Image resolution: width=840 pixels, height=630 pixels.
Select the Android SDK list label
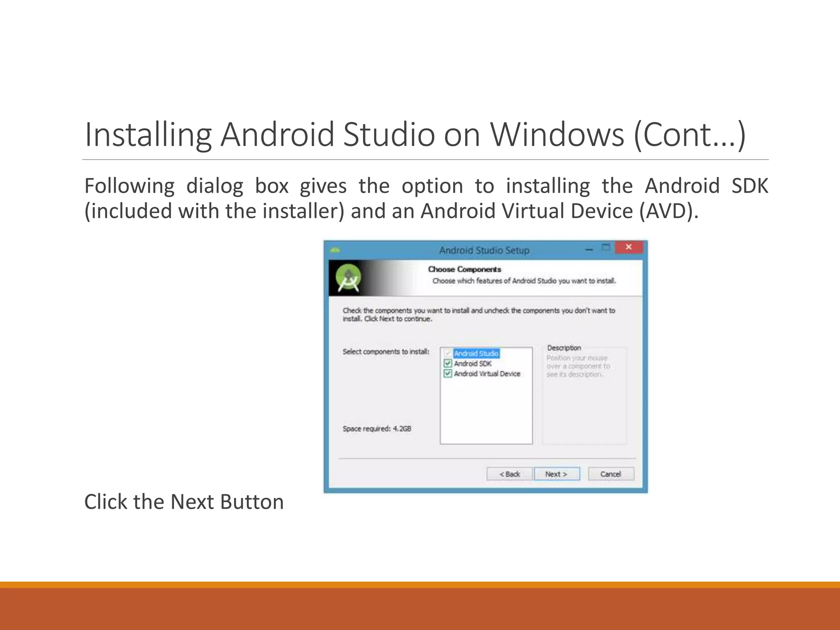coord(472,363)
